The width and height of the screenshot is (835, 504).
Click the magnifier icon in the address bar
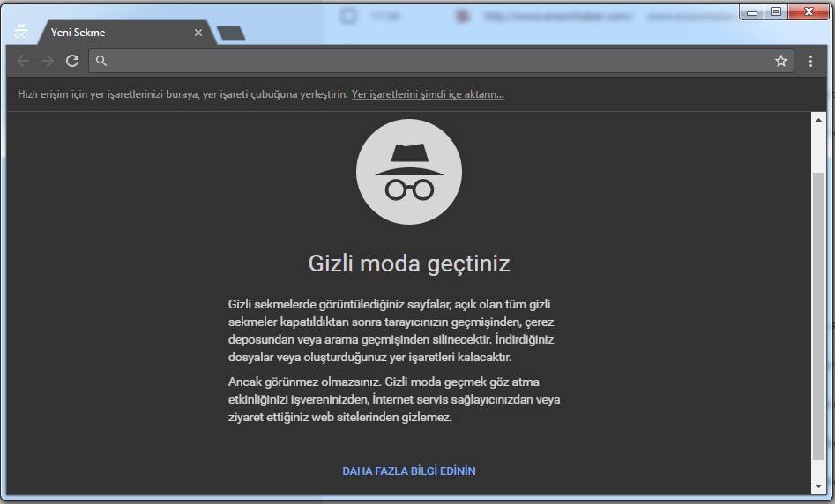(x=101, y=61)
